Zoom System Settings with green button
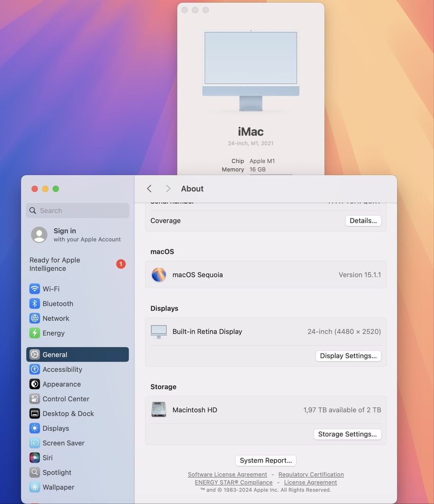This screenshot has width=434, height=504. 56,189
